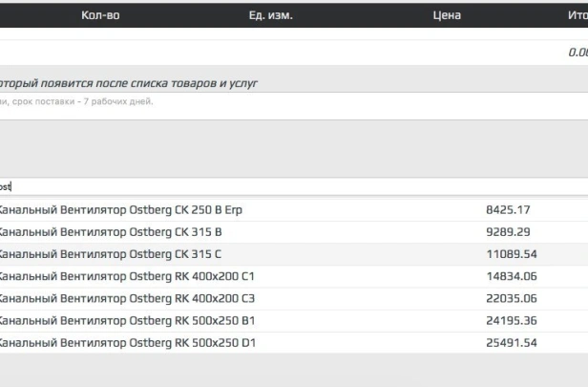Click the price 25491.54
This screenshot has width=588, height=387.
(x=511, y=342)
